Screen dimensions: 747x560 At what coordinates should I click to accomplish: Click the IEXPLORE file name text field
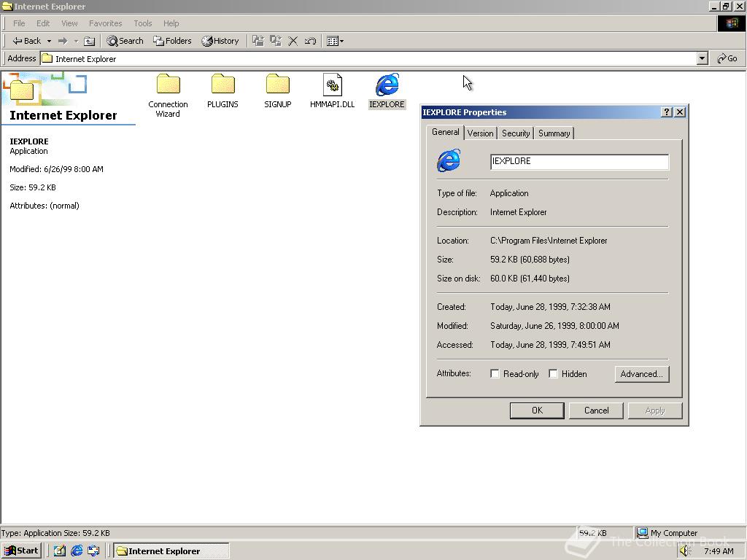point(578,161)
